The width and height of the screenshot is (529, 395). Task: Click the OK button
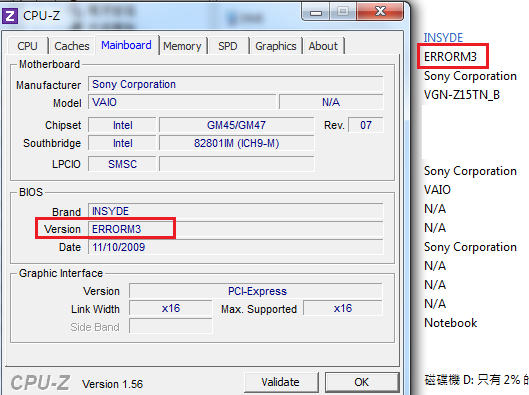click(x=362, y=382)
